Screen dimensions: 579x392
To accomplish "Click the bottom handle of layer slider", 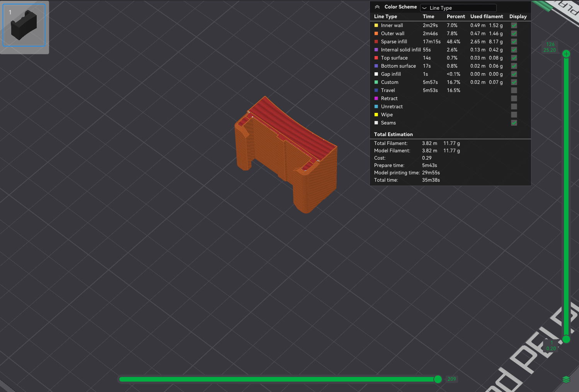I will [566, 339].
